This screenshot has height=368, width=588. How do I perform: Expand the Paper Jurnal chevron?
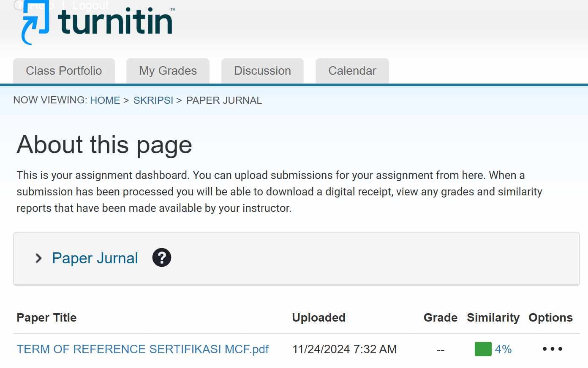point(38,258)
